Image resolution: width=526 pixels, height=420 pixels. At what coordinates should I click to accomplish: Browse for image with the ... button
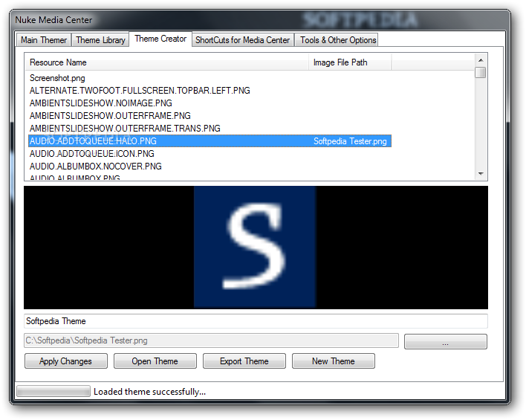(x=446, y=341)
